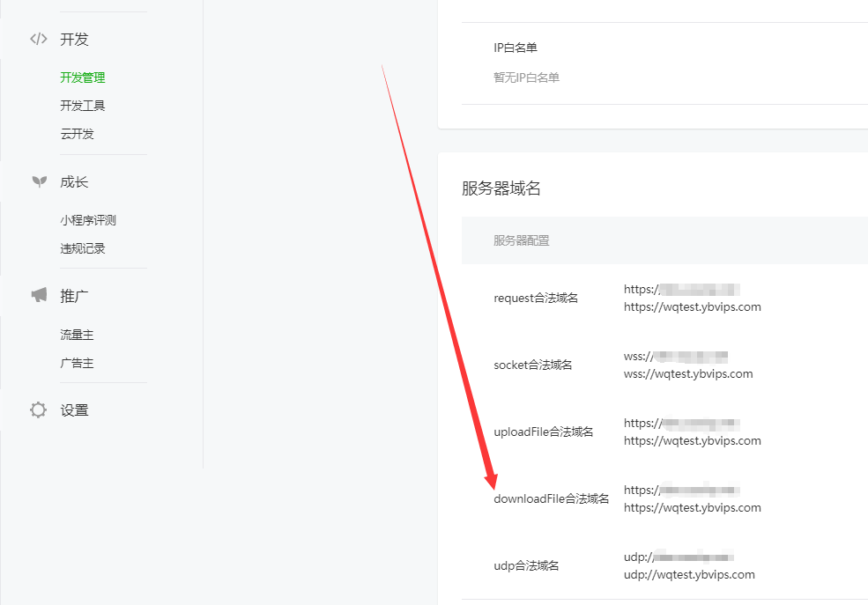Click the uploadFile合法域名 label

(x=543, y=432)
